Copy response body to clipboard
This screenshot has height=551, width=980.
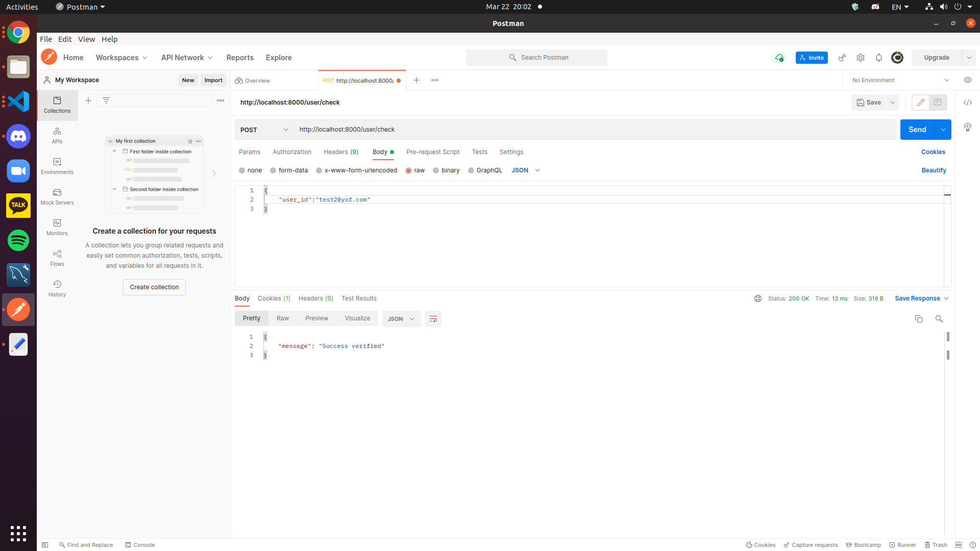coord(919,319)
